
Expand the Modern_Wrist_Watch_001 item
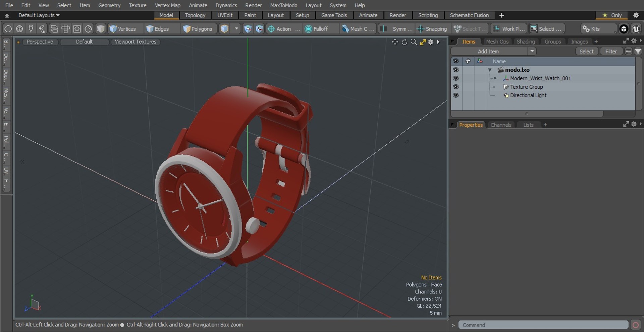495,78
